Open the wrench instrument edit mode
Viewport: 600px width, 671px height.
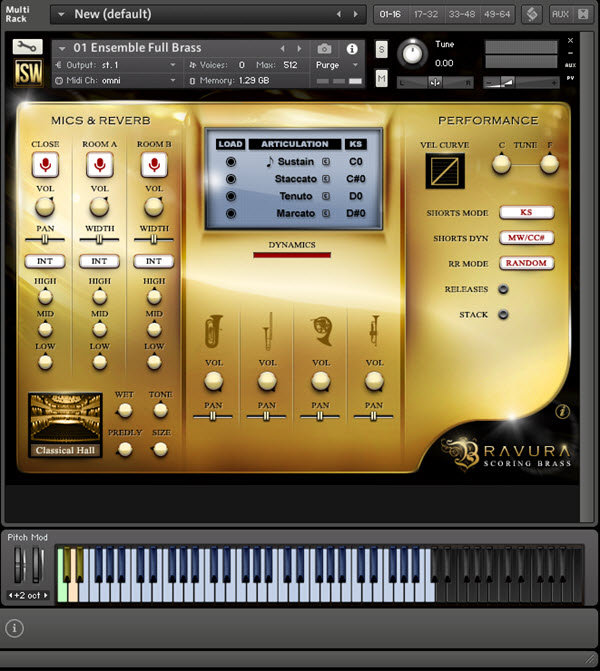tap(27, 46)
